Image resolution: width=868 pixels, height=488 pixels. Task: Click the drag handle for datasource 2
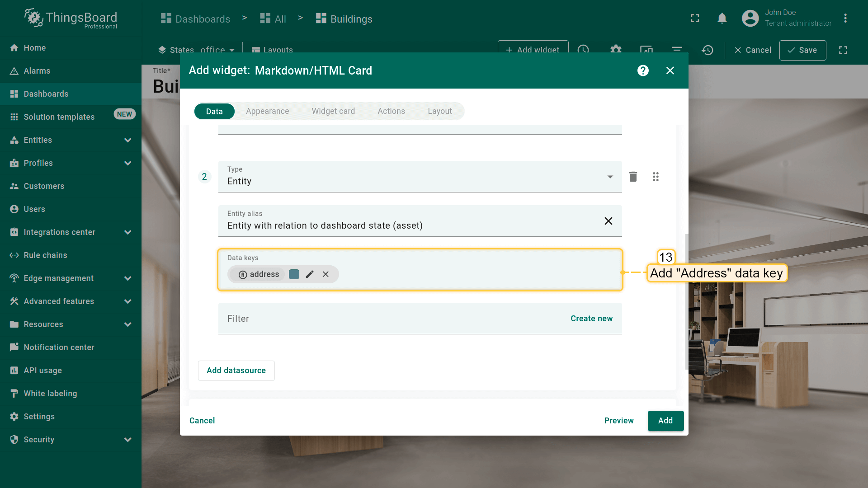coord(656,177)
